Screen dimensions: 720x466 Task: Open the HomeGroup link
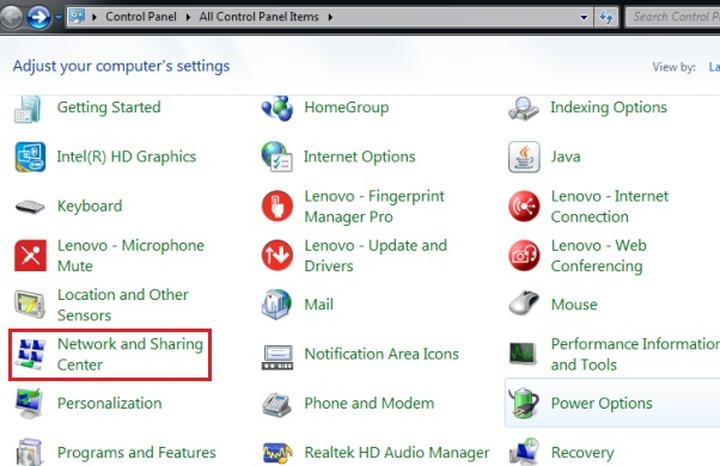[x=346, y=107]
